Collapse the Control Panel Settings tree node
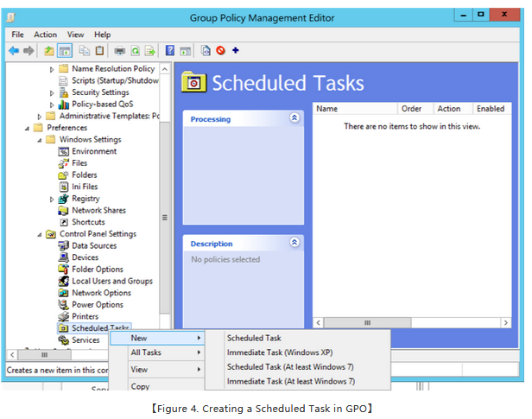The height and width of the screenshot is (419, 532). [x=40, y=234]
